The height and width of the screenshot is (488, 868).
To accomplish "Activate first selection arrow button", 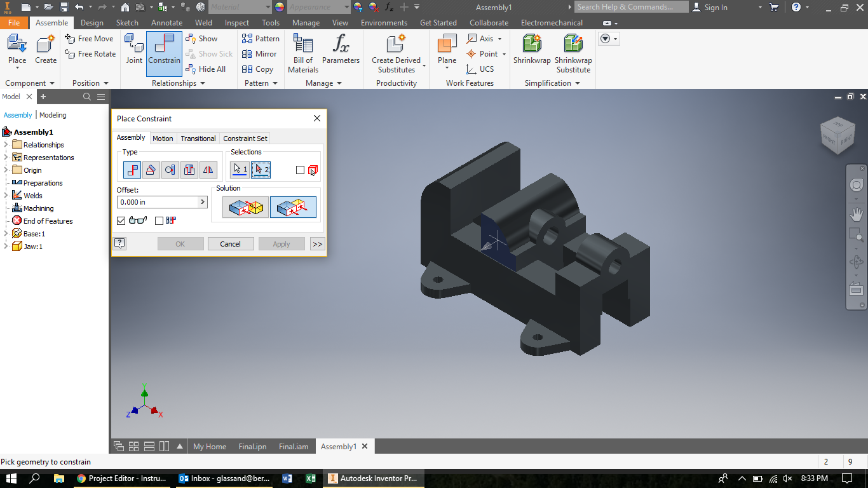I will 240,170.
